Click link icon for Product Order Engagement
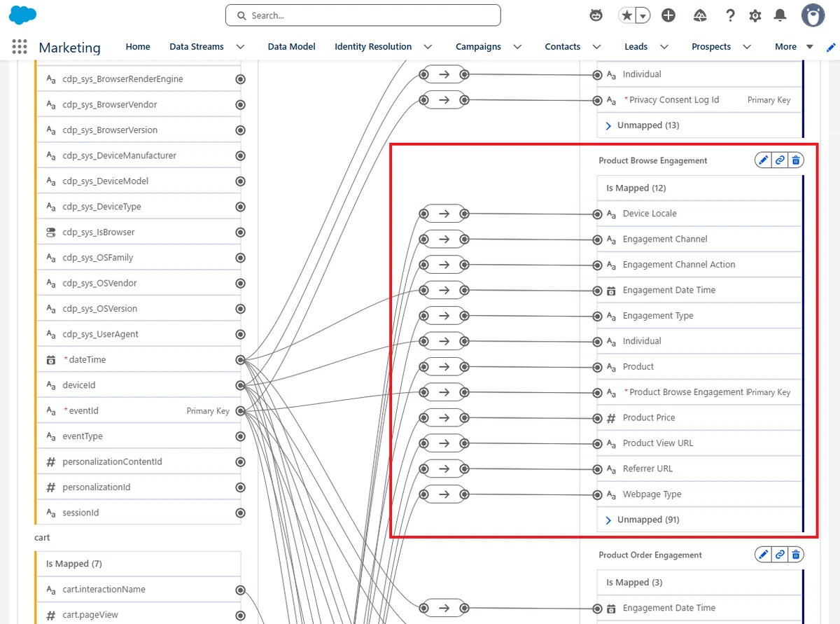The width and height of the screenshot is (840, 624). [x=780, y=555]
